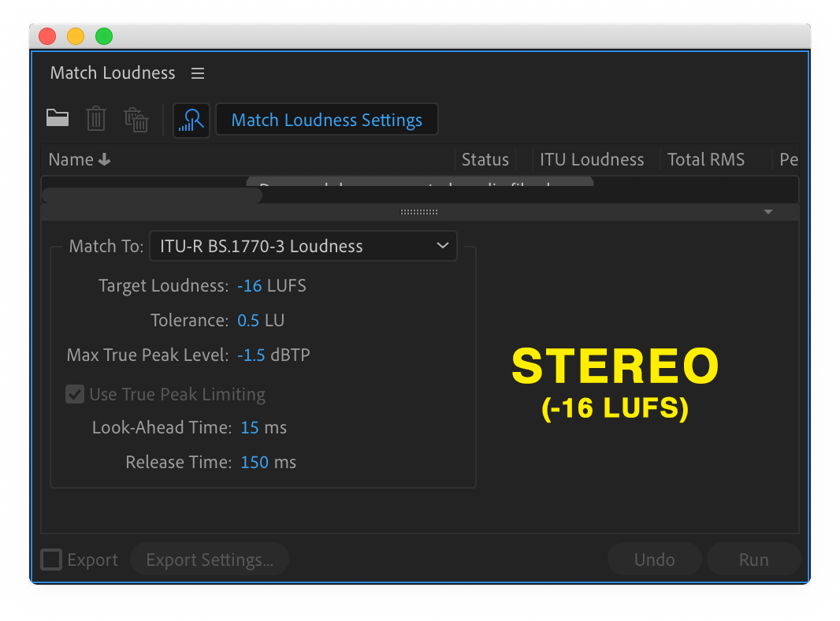Toggle the Match Loudness Settings button
The height and width of the screenshot is (621, 840).
[x=327, y=120]
